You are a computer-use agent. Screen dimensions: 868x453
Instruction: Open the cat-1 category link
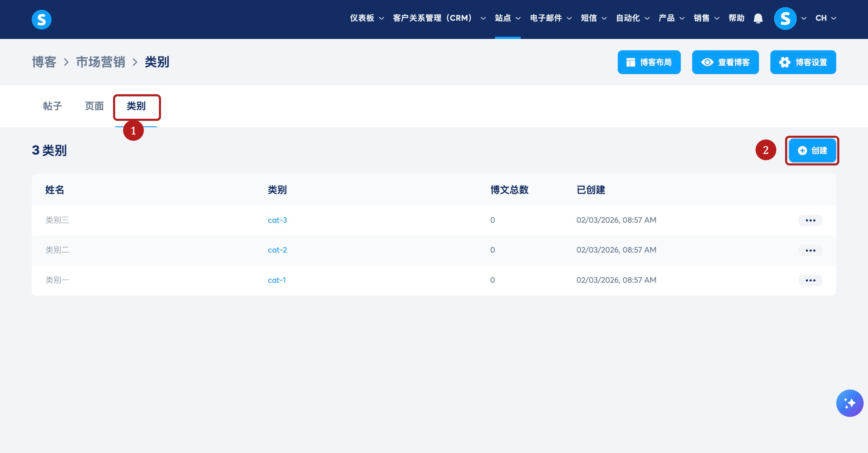pyautogui.click(x=277, y=280)
